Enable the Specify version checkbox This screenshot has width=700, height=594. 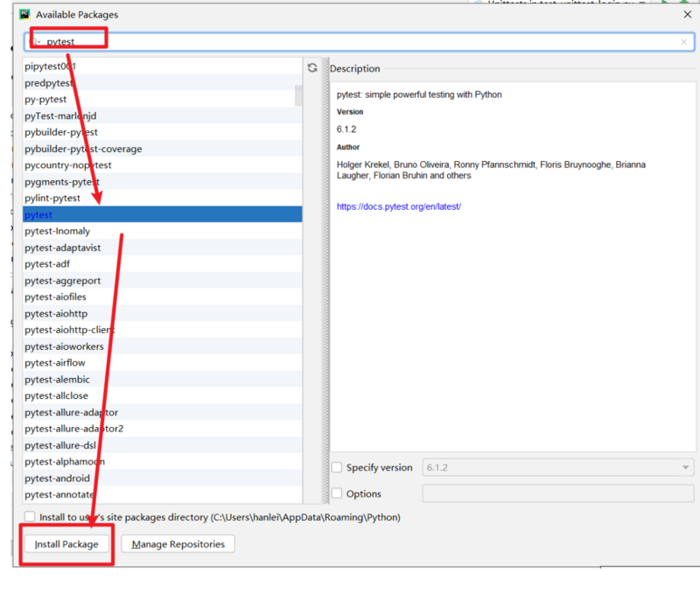(x=337, y=467)
